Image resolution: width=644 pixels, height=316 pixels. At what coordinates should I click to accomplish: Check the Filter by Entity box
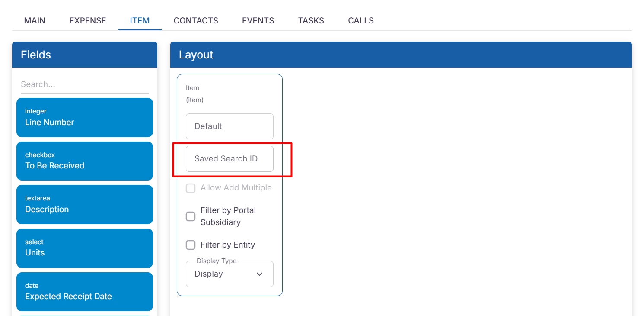click(x=191, y=245)
